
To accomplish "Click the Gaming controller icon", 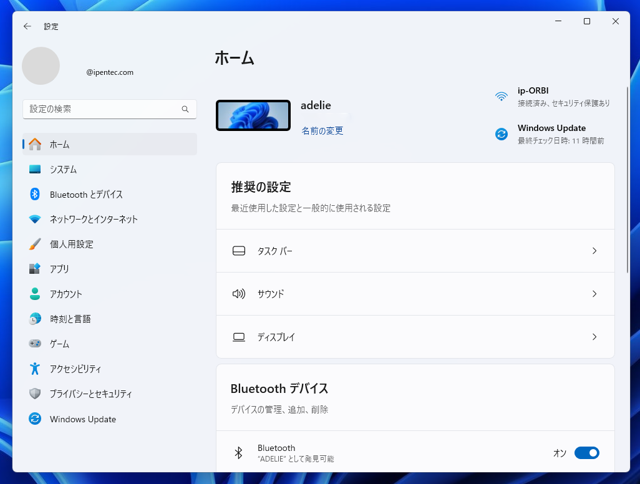I will point(35,344).
